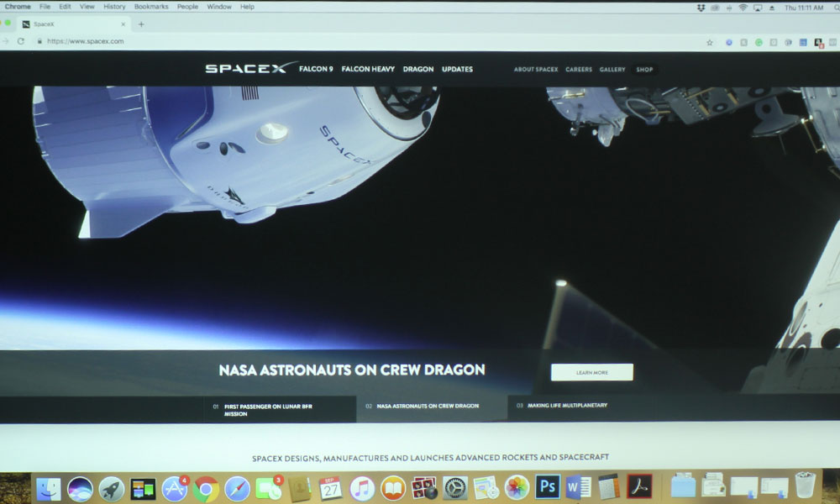The width and height of the screenshot is (840, 504).
Task: Launch iTunes music note icon
Action: tap(362, 489)
